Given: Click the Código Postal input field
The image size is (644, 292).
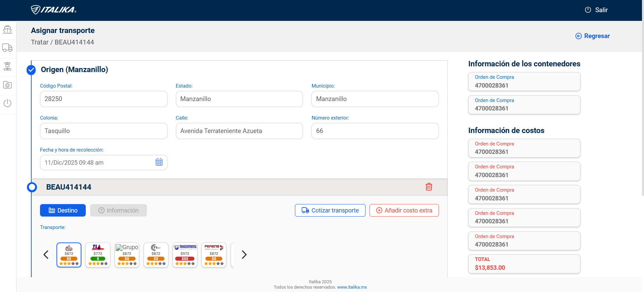Looking at the screenshot, I should point(104,99).
